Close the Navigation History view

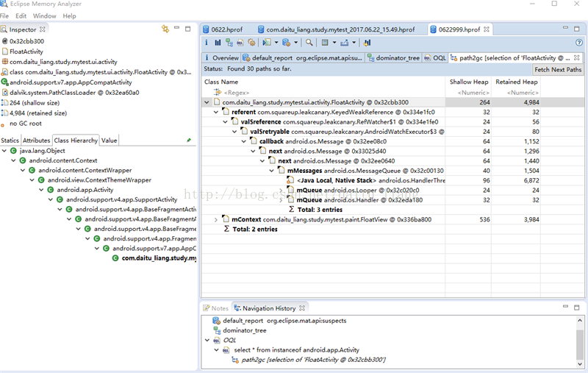click(302, 308)
